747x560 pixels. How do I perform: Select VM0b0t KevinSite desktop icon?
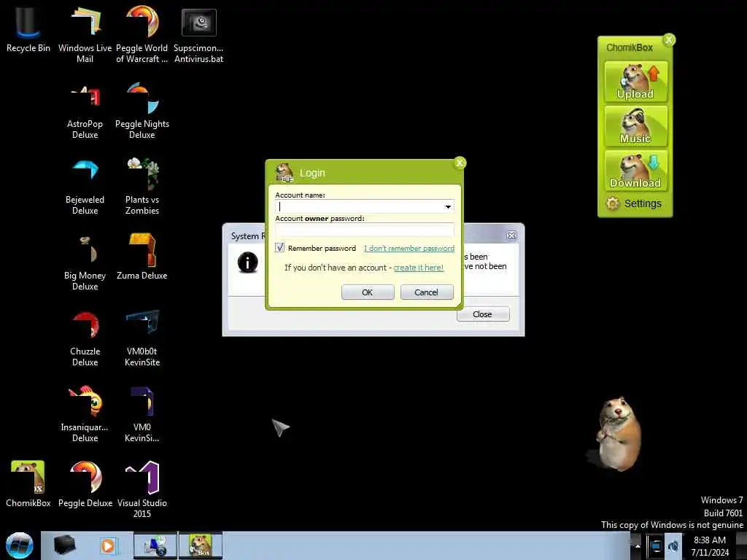[x=142, y=338]
